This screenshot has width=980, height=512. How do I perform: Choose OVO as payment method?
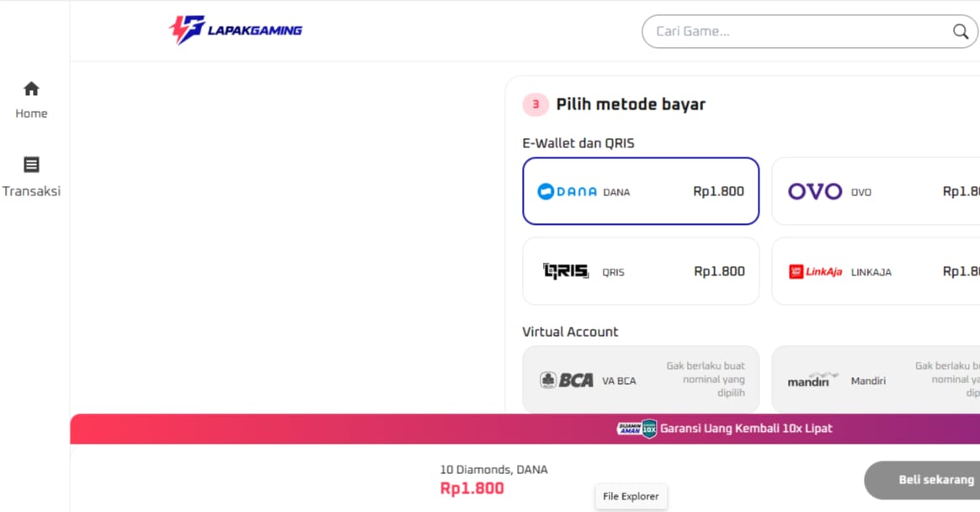click(x=876, y=191)
